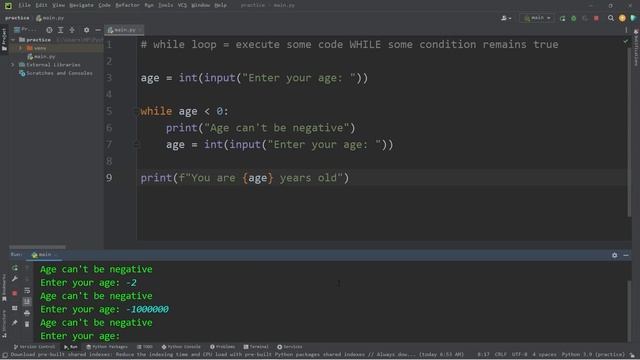Switch to the main.py editor tab
This screenshot has height=360, width=640.
[x=124, y=30]
